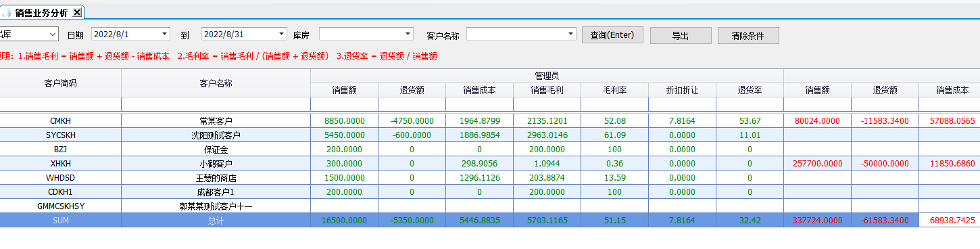Sort by 销售额 under 管理员

[x=344, y=89]
